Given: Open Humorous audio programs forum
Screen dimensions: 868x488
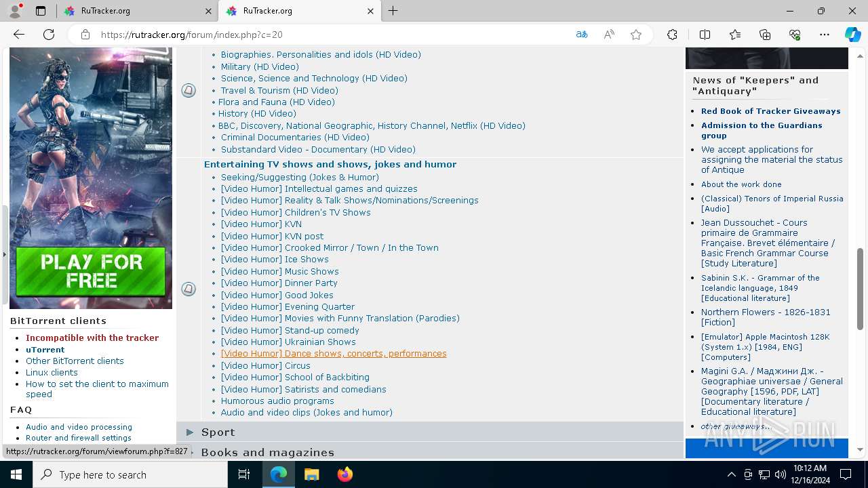Looking at the screenshot, I should [x=277, y=401].
